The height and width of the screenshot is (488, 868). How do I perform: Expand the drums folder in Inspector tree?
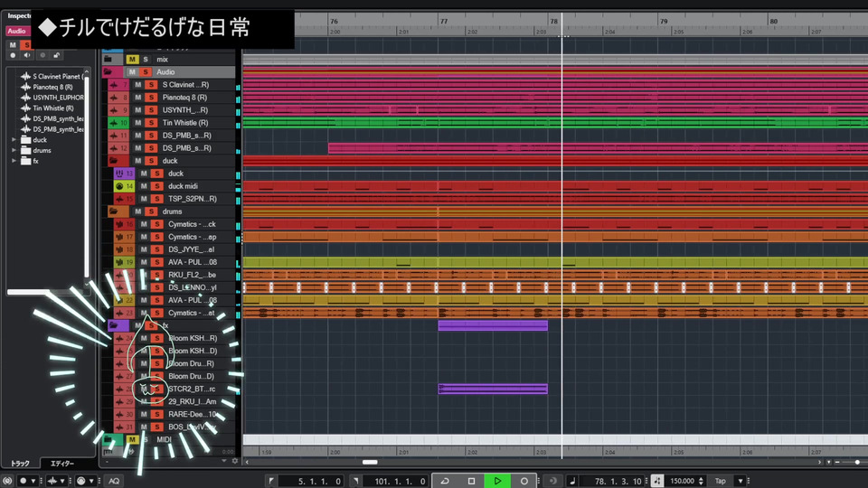pyautogui.click(x=14, y=151)
